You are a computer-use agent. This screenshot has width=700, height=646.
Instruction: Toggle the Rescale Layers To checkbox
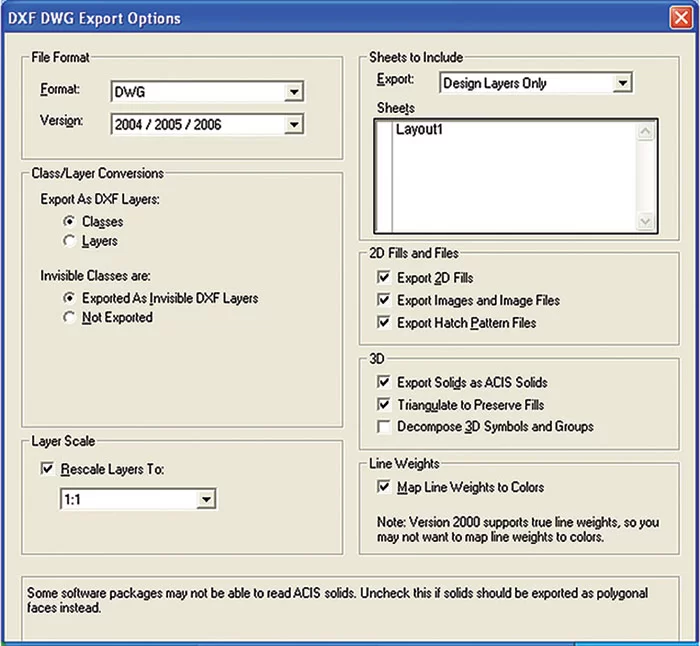47,470
